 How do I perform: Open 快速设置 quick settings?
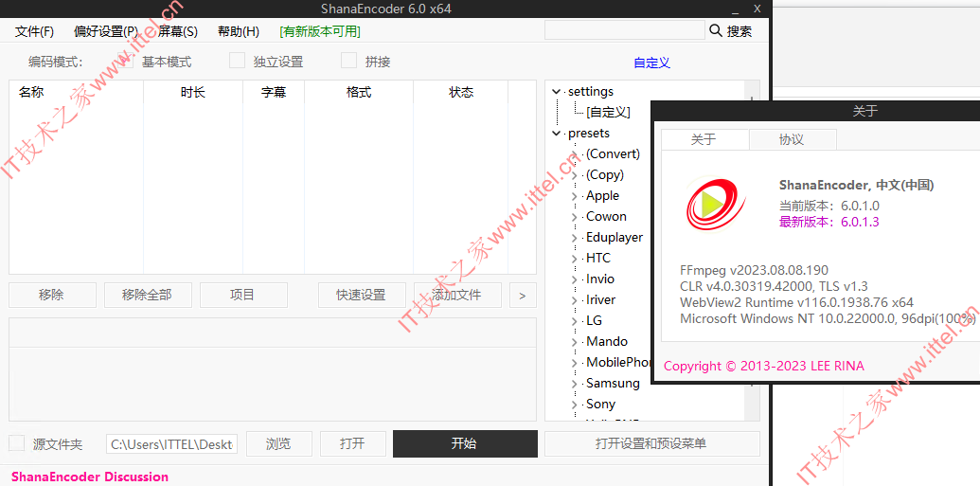(x=362, y=295)
